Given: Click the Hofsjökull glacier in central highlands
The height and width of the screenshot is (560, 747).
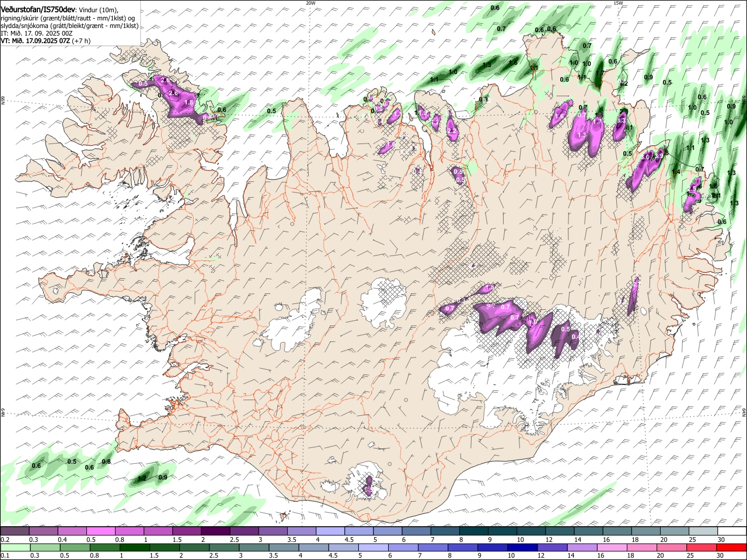Looking at the screenshot, I should point(383,303).
